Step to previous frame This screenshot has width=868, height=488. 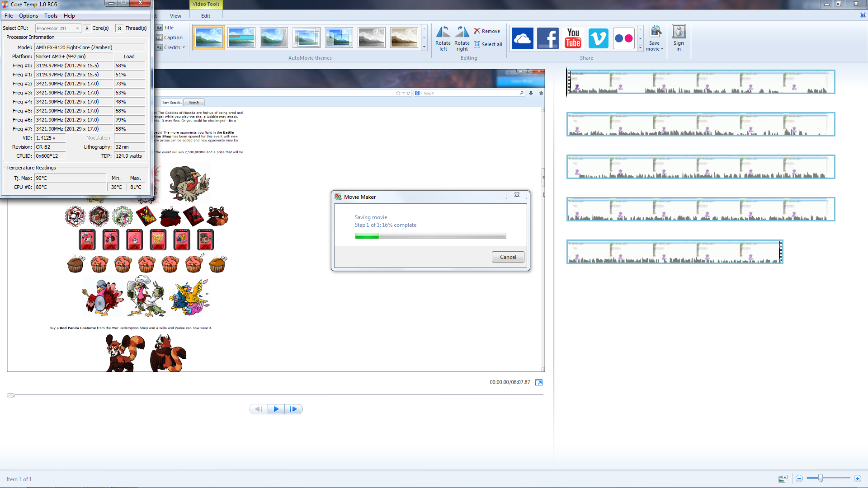click(x=258, y=409)
